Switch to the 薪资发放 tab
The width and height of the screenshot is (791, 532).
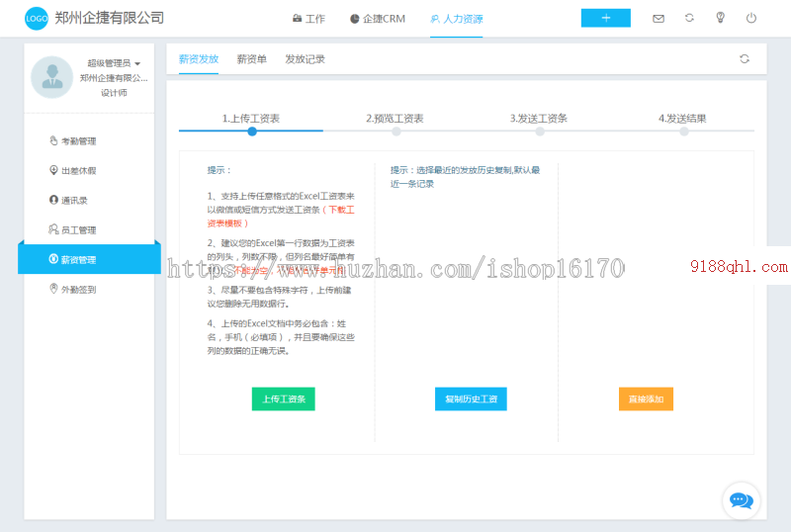click(199, 59)
